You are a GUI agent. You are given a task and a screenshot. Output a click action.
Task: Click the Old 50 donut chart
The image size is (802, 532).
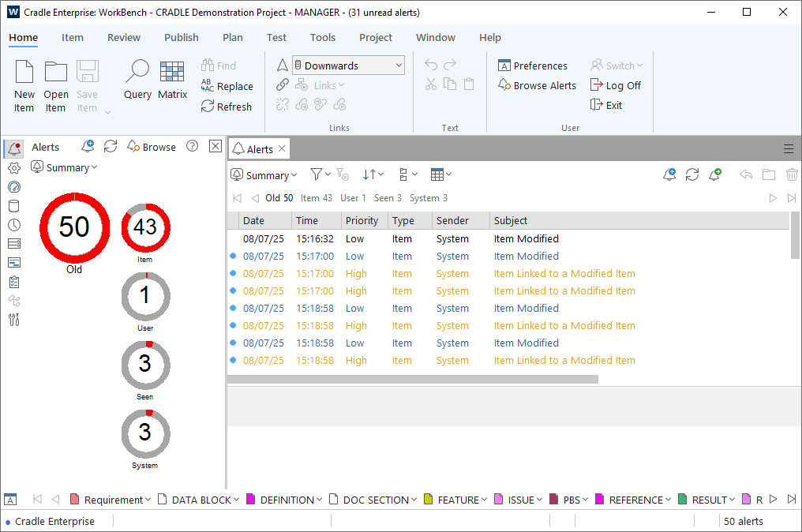click(74, 227)
